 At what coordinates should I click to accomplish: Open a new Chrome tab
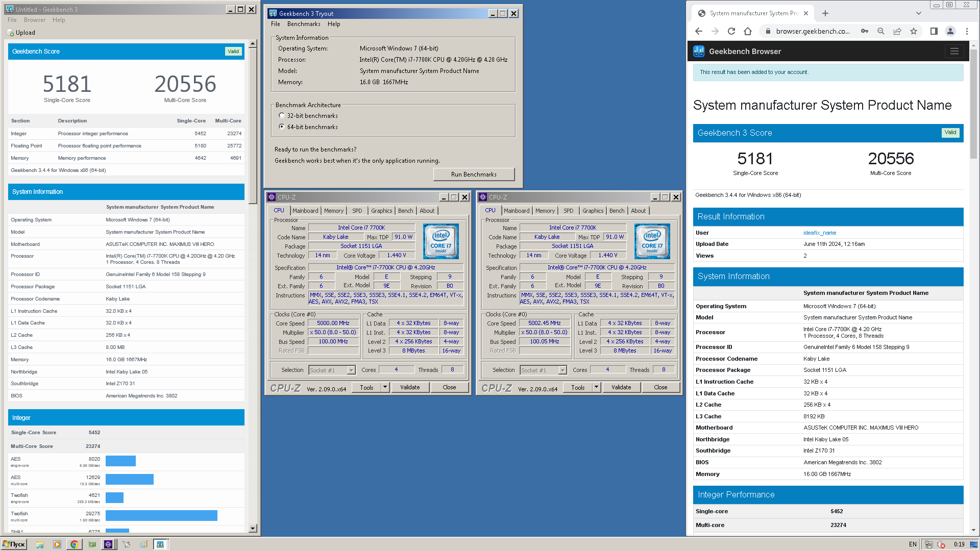tap(825, 13)
